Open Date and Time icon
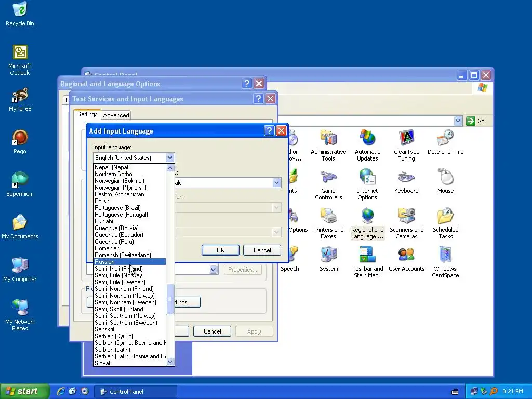Viewport: 532px width, 399px height. point(445,142)
